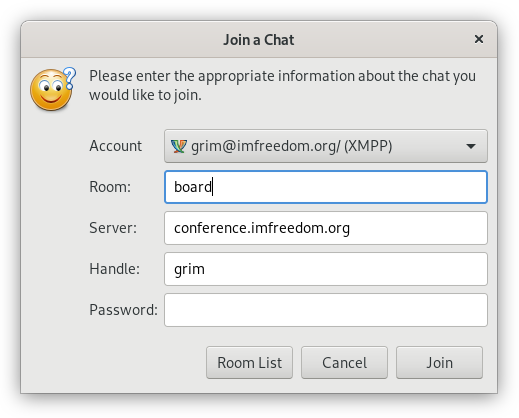Click the instruction text about chat information
519x418 pixels.
coord(282,85)
